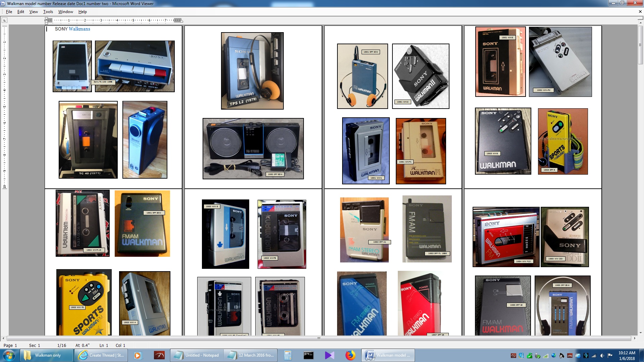
Task: Open the Windows Start menu
Action: [9, 355]
